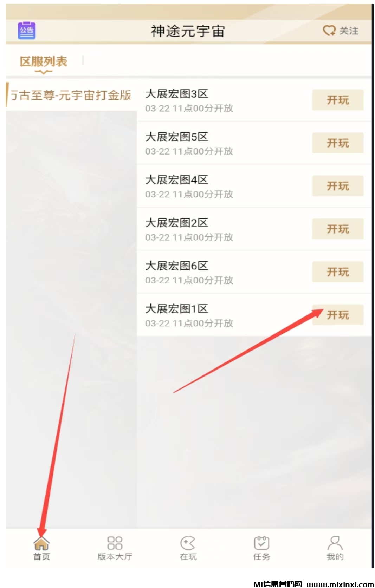The width and height of the screenshot is (375, 588).
Task: Select 万古至尊-元宇宙打金版 category
Action: tap(71, 95)
